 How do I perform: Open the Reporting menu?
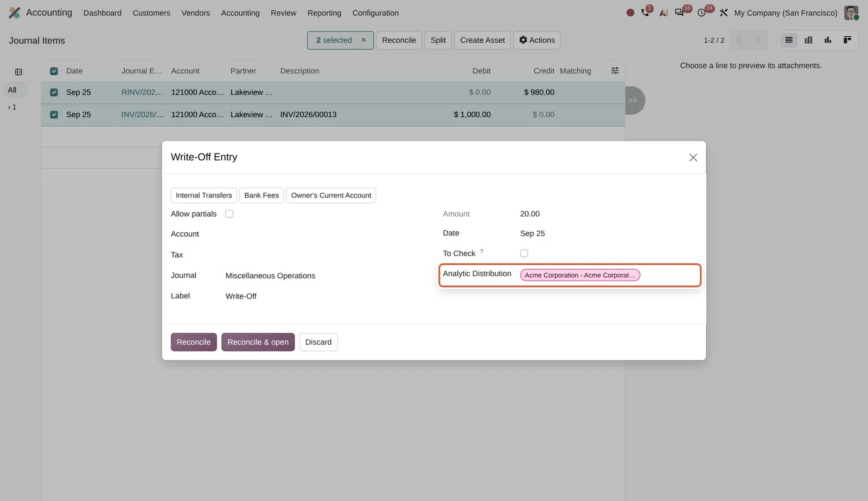click(x=324, y=12)
